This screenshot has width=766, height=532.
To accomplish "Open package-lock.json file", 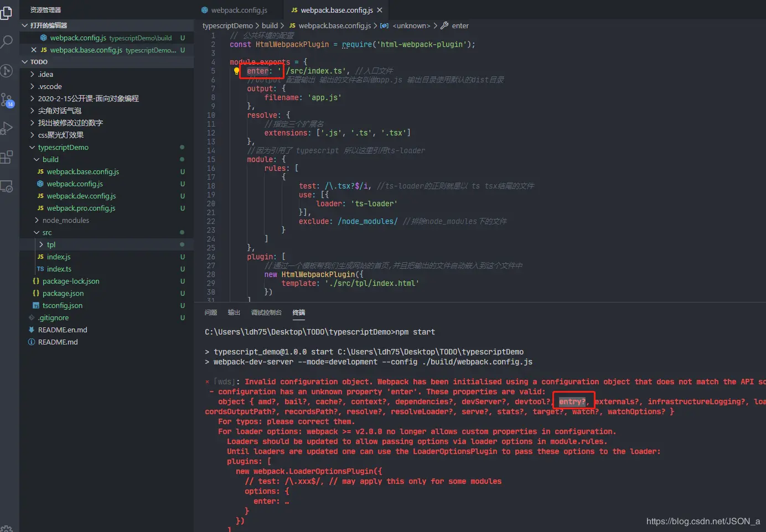I will point(106,281).
